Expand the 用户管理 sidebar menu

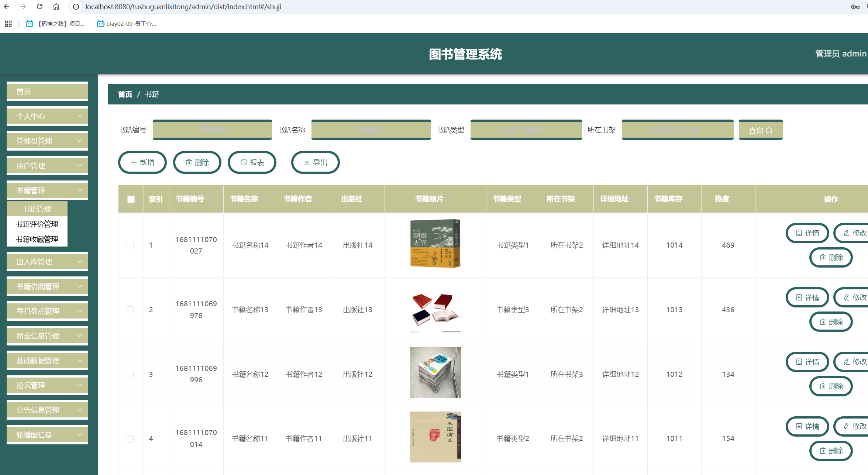47,165
